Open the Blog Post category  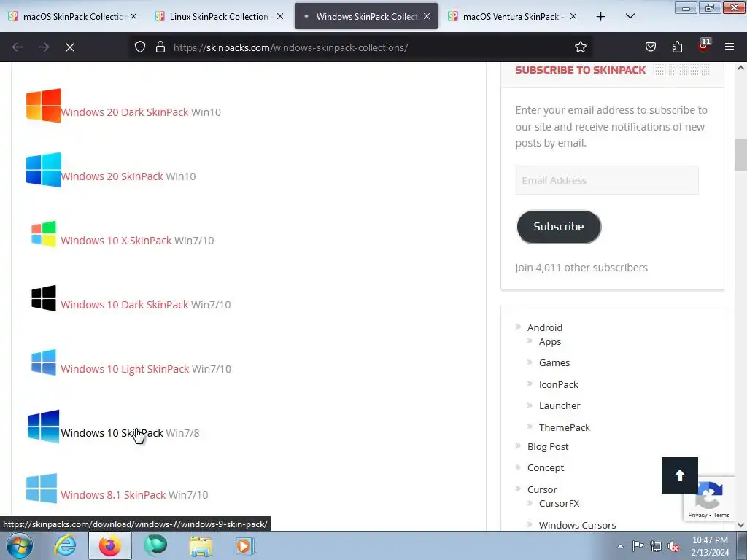pos(548,447)
